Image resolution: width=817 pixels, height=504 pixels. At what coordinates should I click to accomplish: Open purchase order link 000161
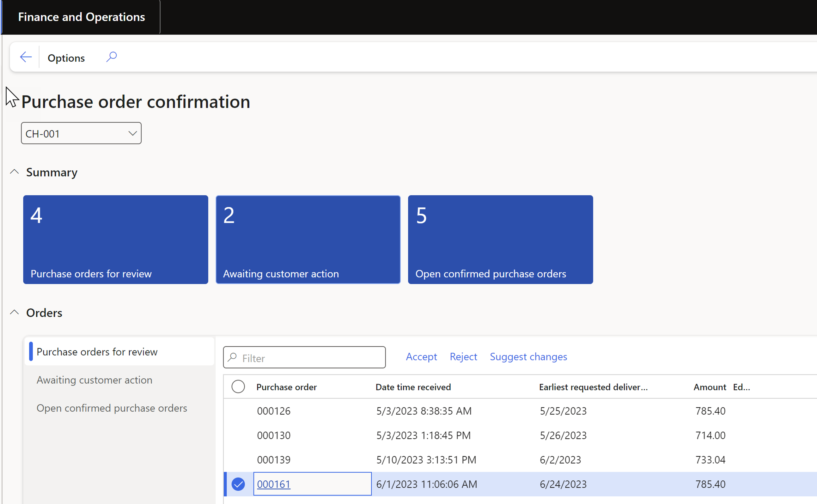274,484
